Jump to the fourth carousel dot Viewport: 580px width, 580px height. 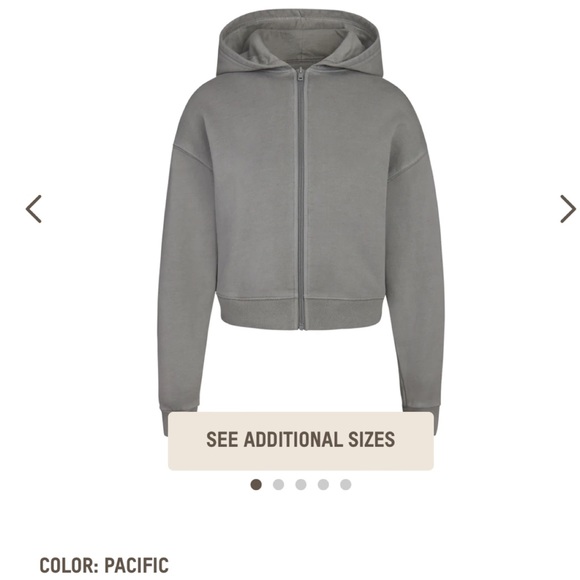pos(323,485)
